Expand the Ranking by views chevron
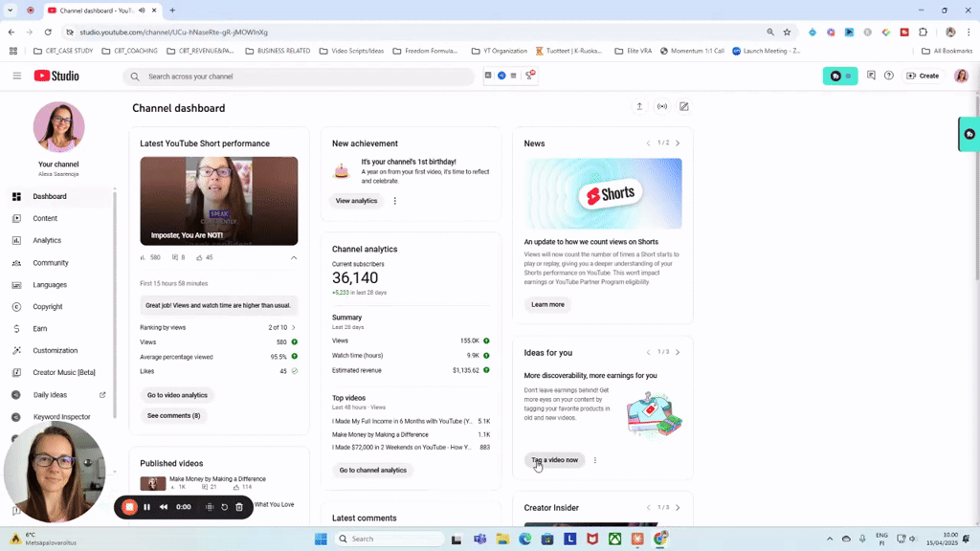Viewport: 980px width, 551px height. [x=294, y=327]
